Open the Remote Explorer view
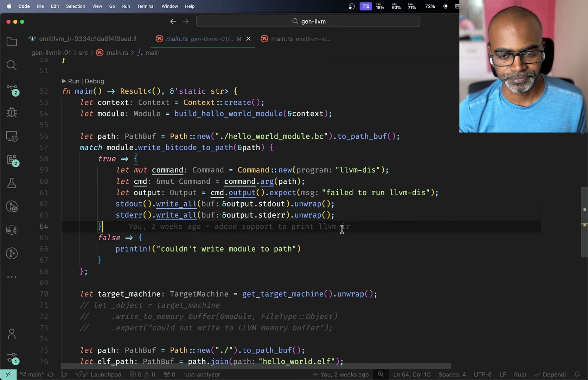The width and height of the screenshot is (588, 380). pos(12,136)
